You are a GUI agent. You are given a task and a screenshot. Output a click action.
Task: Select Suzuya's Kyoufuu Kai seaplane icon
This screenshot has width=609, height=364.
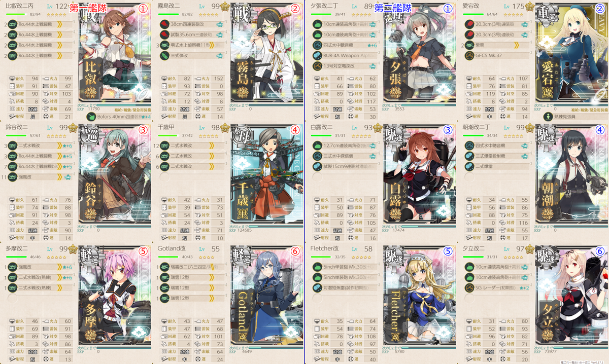pyautogui.click(x=12, y=176)
